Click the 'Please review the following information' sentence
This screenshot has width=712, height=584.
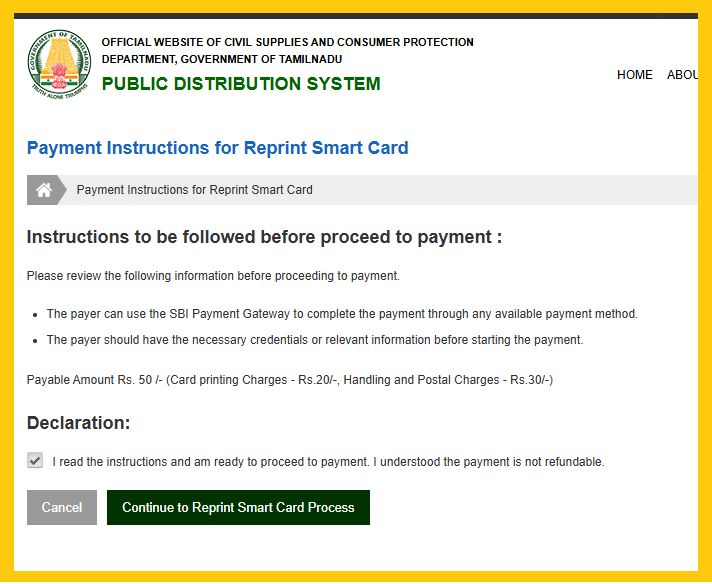tap(213, 276)
